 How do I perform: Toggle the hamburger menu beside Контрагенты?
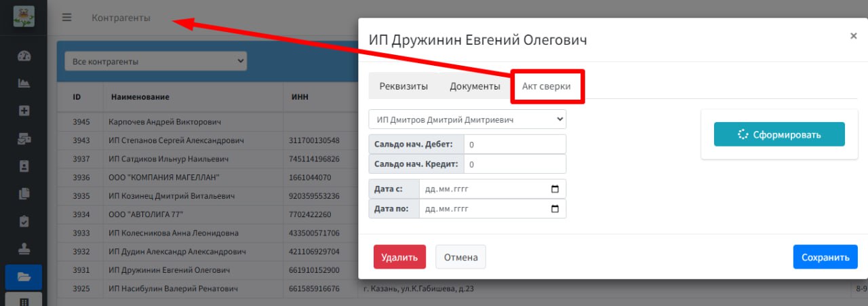coord(66,18)
